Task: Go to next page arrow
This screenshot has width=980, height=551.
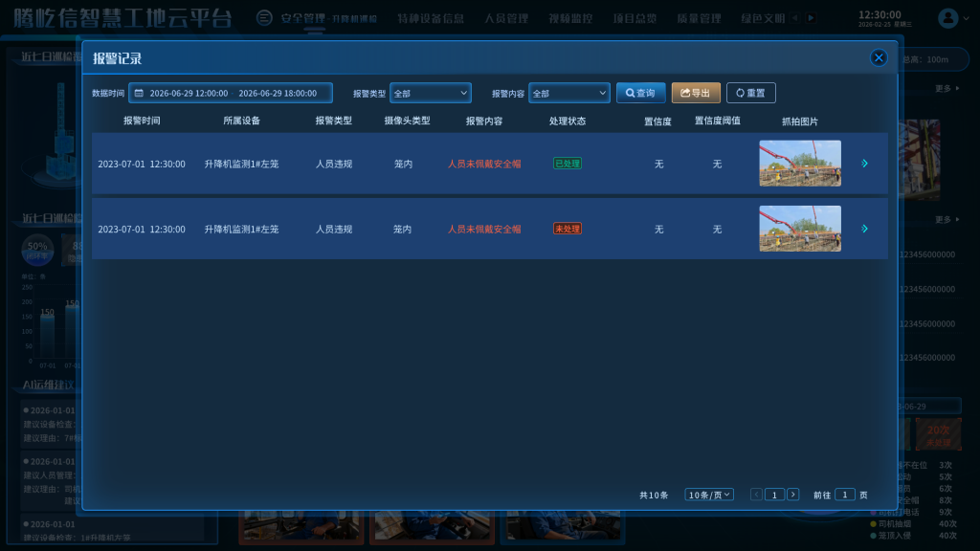Action: (792, 495)
